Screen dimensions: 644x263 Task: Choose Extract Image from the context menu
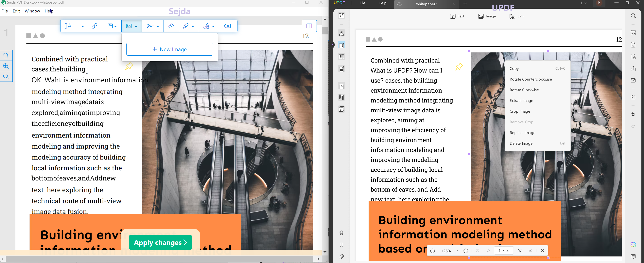pos(521,101)
